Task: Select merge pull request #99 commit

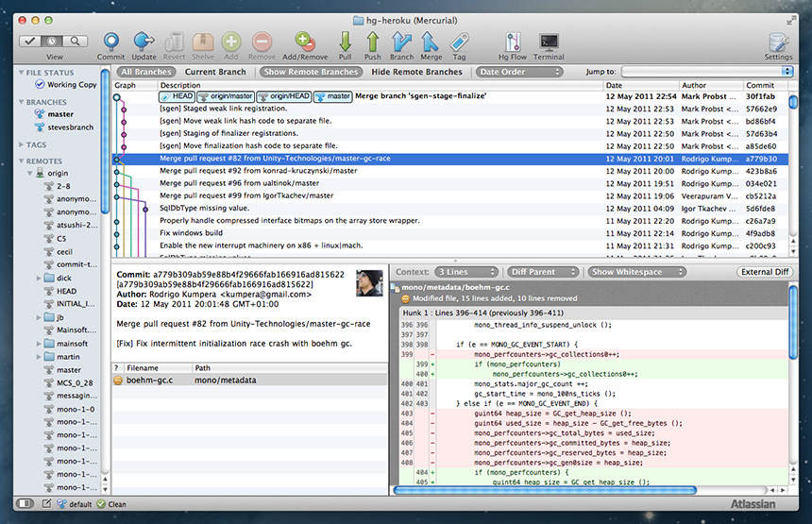Action: (449, 195)
